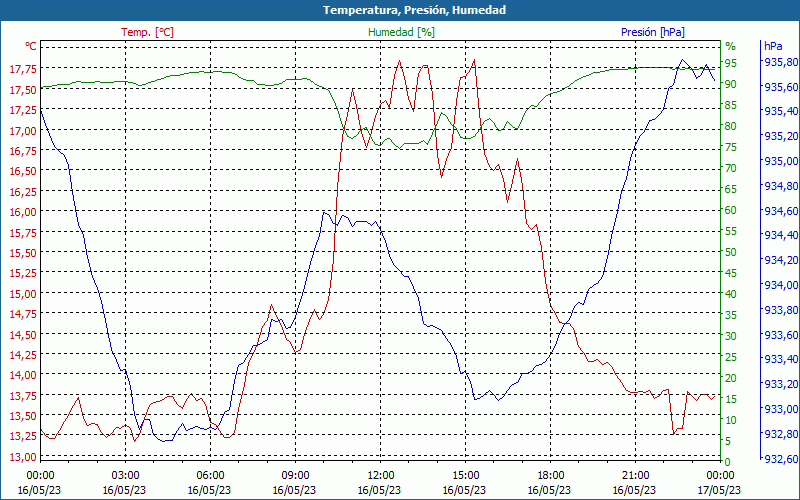The width and height of the screenshot is (800, 500).
Task: Click the '03:00' time axis label
Action: tap(126, 476)
